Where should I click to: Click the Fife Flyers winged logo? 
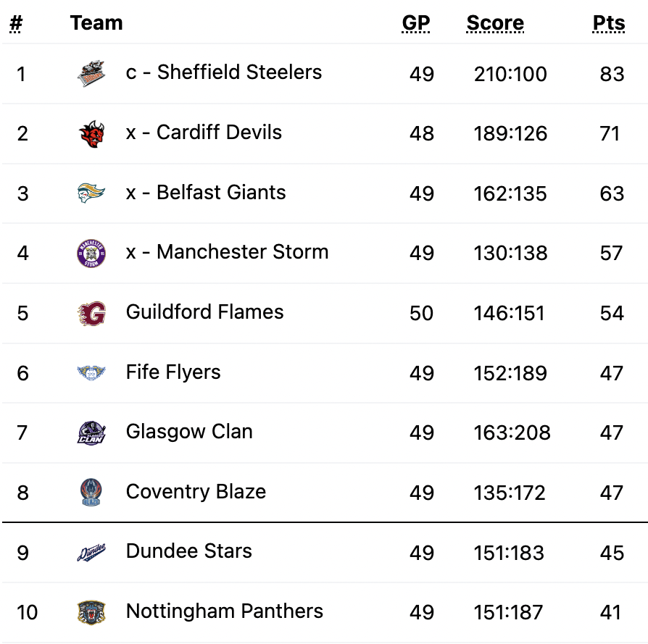click(91, 373)
